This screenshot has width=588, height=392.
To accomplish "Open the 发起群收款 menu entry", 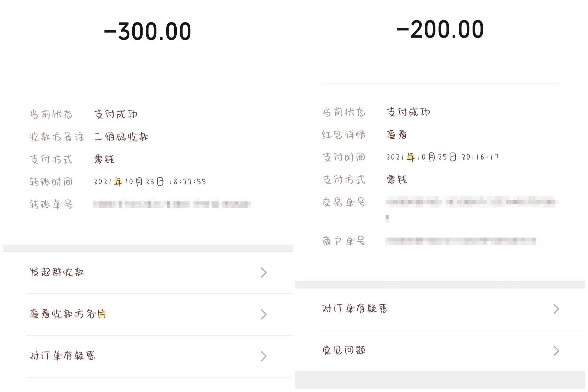I will coord(57,272).
